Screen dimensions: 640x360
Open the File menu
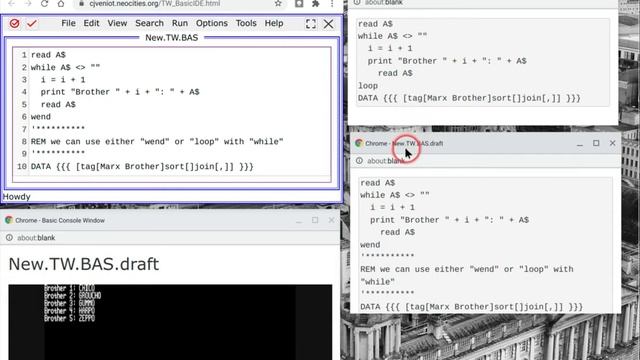[x=69, y=23]
